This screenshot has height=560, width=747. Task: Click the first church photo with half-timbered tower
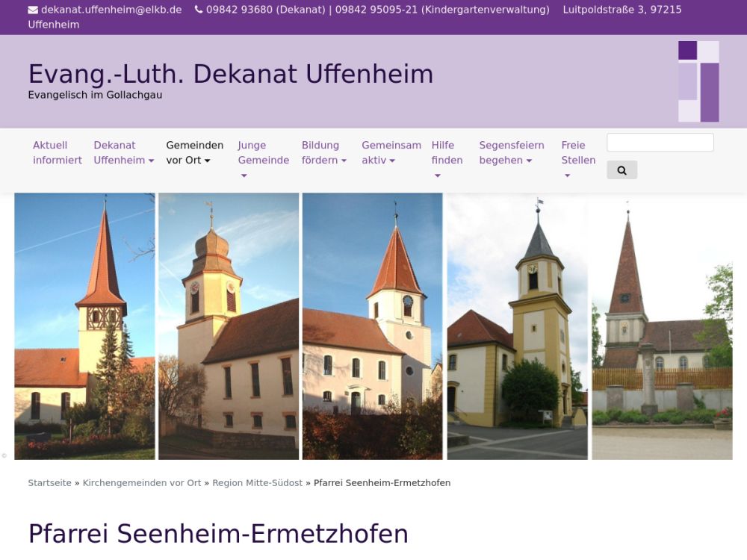(84, 326)
